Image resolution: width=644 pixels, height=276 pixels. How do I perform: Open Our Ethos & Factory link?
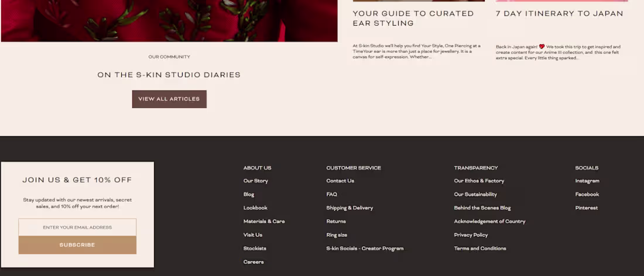click(x=479, y=181)
